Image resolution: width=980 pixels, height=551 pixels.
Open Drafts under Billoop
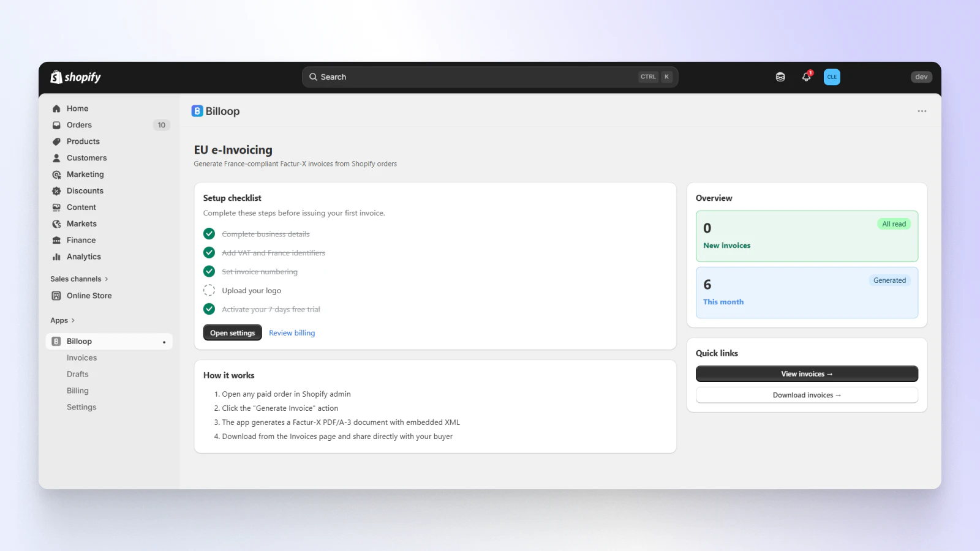coord(78,374)
